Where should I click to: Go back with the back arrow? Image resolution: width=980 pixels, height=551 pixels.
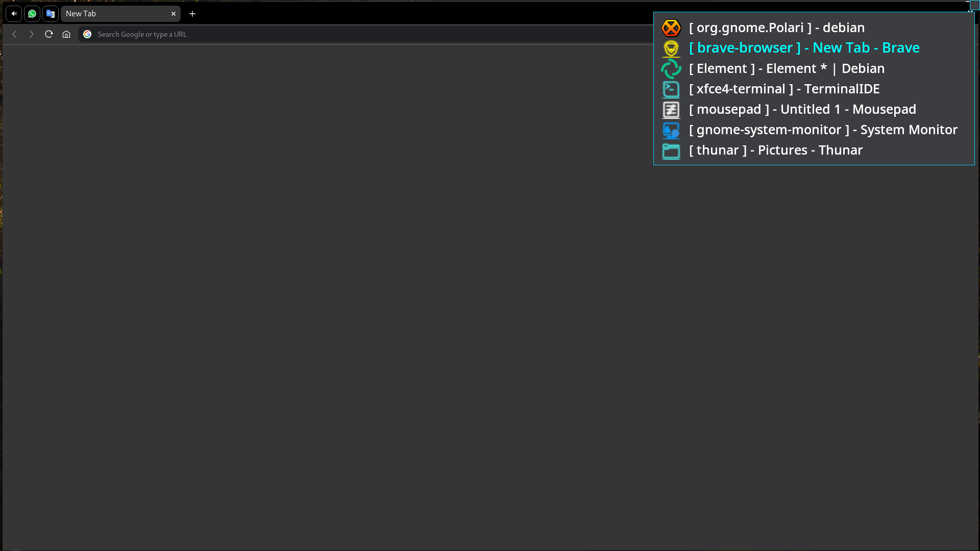tap(14, 34)
